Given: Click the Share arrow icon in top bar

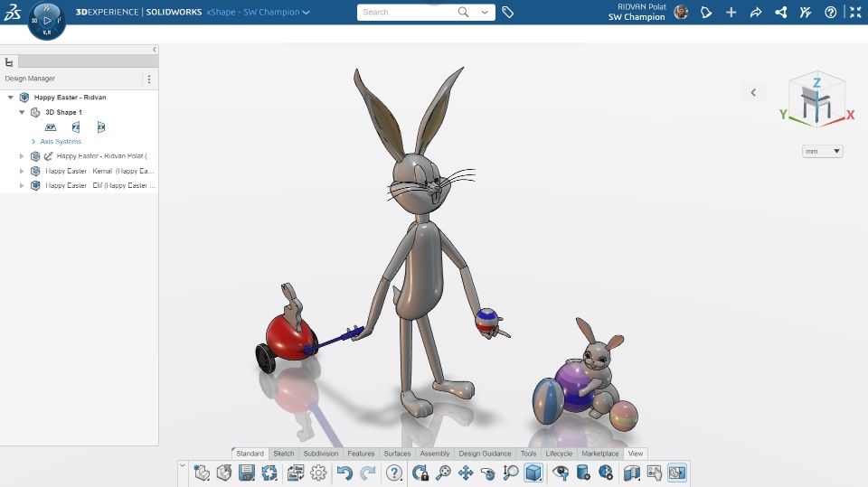Looking at the screenshot, I should (756, 12).
